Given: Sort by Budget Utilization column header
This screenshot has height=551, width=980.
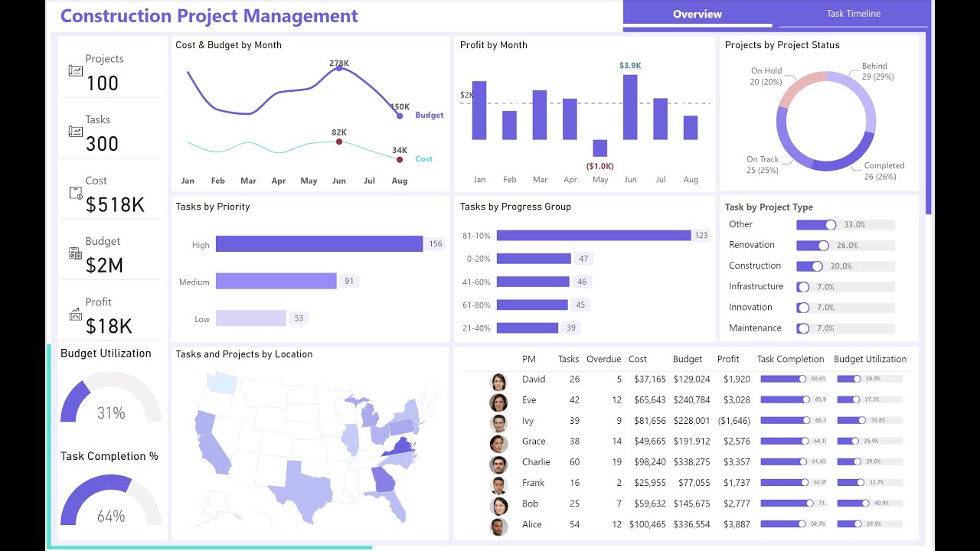Looking at the screenshot, I should click(870, 359).
